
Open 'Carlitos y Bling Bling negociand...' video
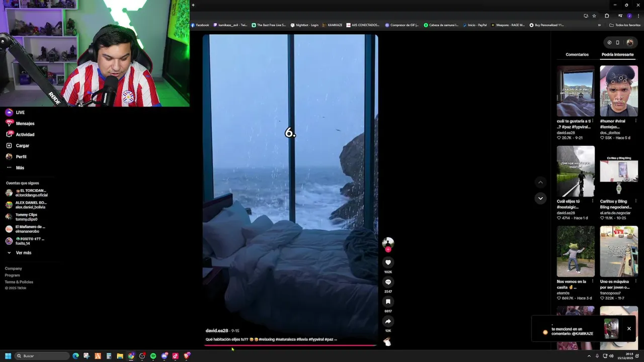click(x=619, y=171)
